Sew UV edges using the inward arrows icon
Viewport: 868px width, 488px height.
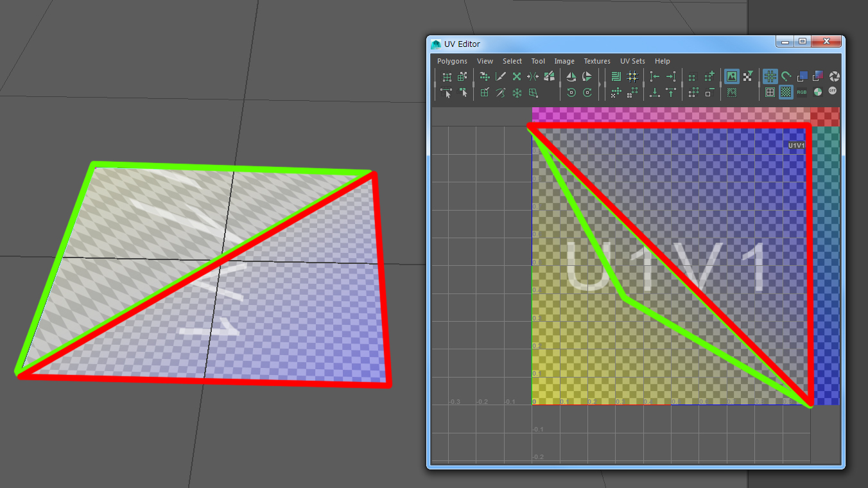click(x=533, y=76)
